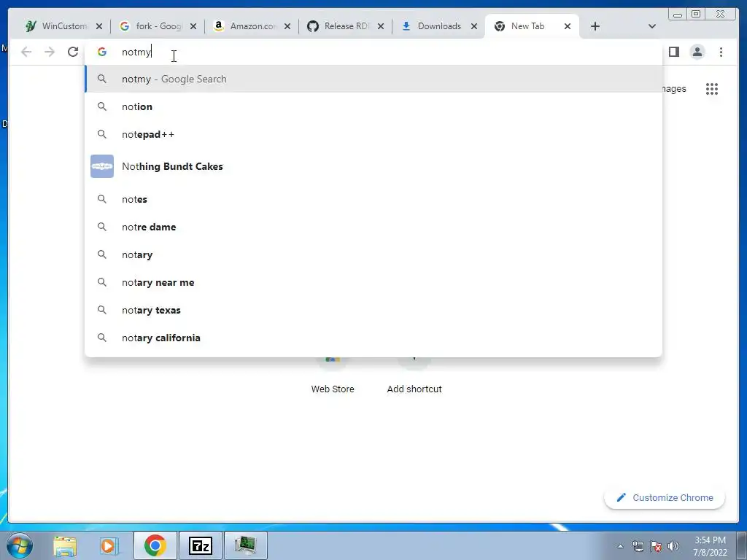Launch Windows Media Player from taskbar
Image resolution: width=747 pixels, height=560 pixels.
[x=109, y=545]
